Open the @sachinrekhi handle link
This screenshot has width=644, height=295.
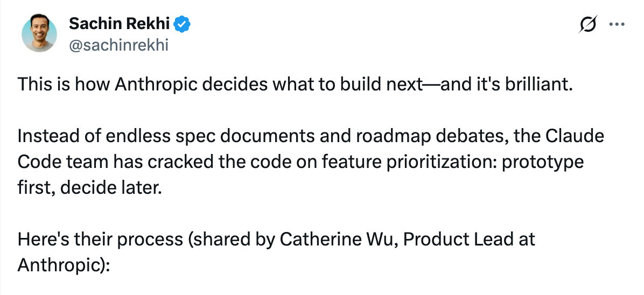point(118,45)
